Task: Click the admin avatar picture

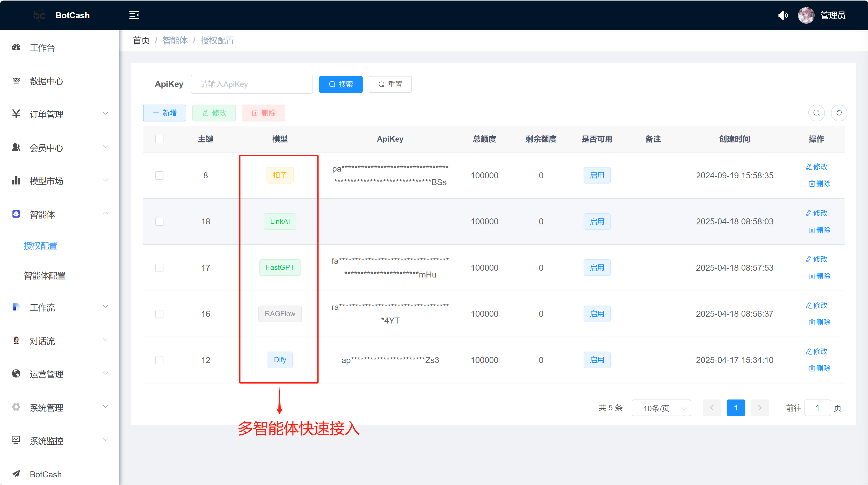Action: 806,16
